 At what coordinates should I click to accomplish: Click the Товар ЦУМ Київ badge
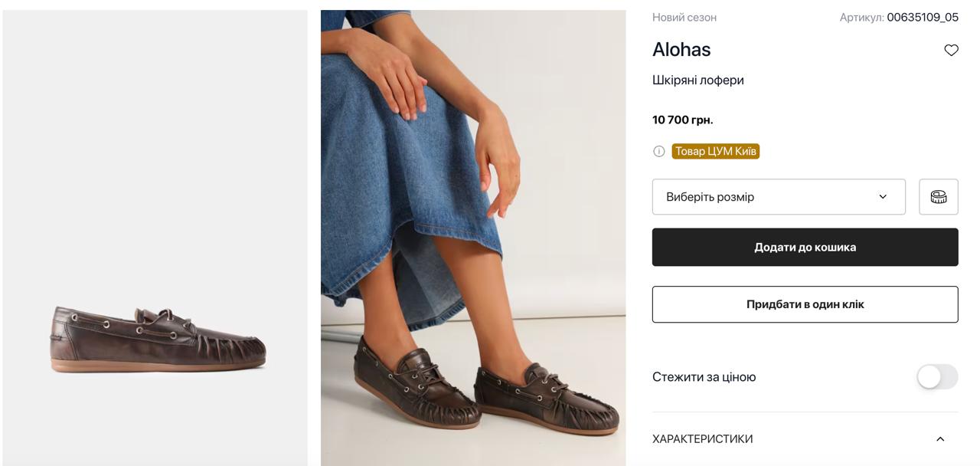(715, 152)
